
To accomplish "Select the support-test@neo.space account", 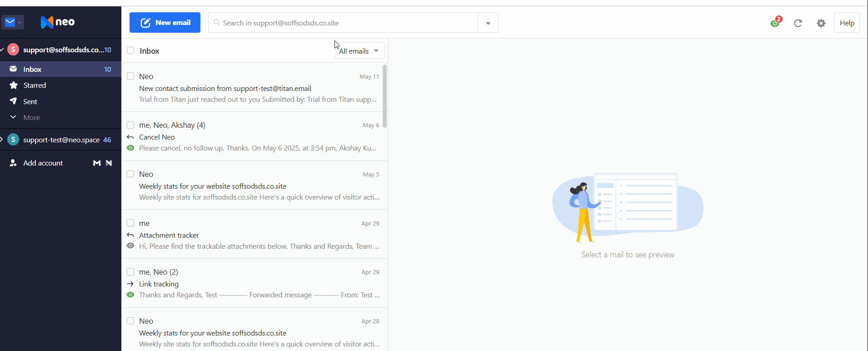I will pyautogui.click(x=61, y=140).
